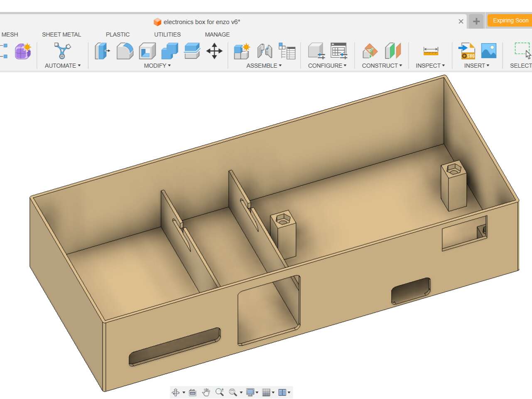Expand the MODIFY dropdown menu

(157, 66)
